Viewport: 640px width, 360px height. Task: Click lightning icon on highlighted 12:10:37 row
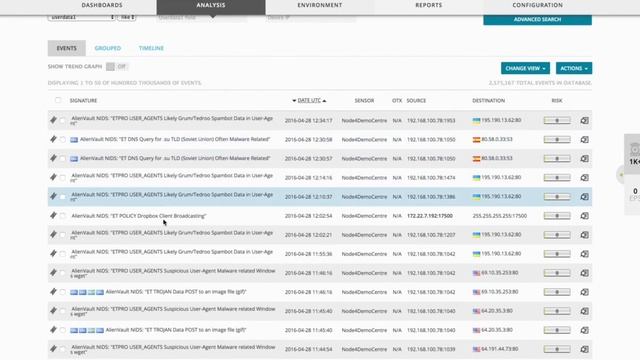coord(53,196)
